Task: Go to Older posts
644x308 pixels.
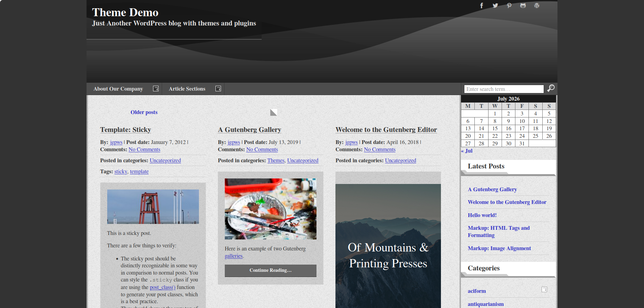Action: (x=144, y=112)
